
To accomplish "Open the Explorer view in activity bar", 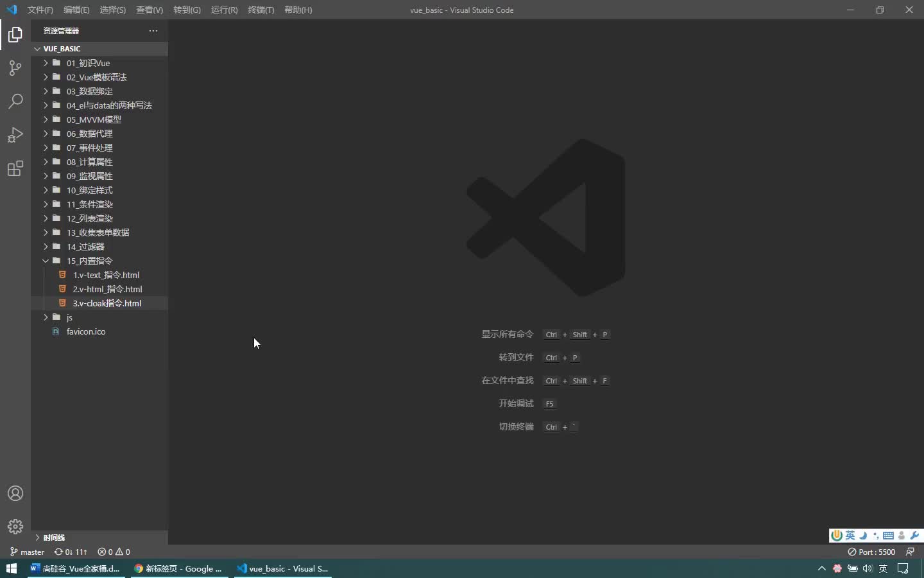I will (x=15, y=35).
